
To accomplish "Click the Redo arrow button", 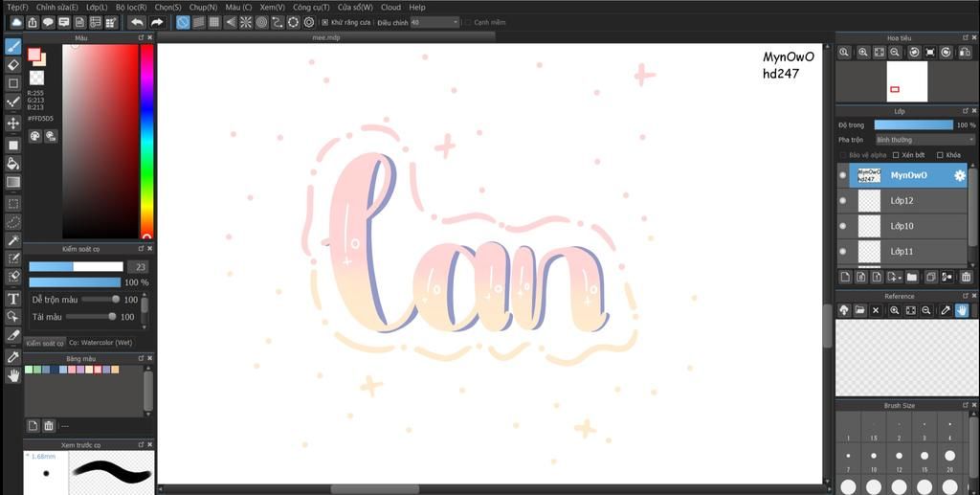I will coord(157,23).
